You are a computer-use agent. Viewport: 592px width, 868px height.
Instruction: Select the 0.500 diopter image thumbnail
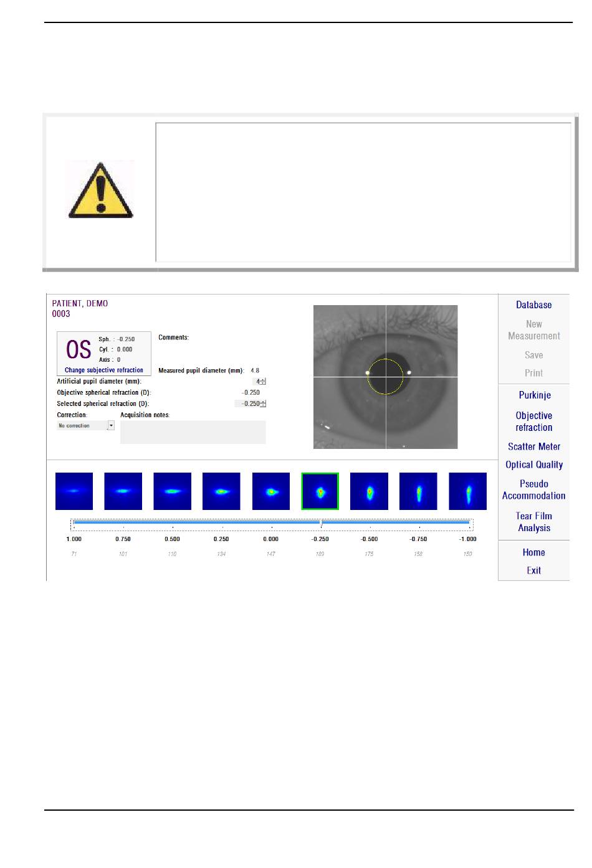[172, 491]
